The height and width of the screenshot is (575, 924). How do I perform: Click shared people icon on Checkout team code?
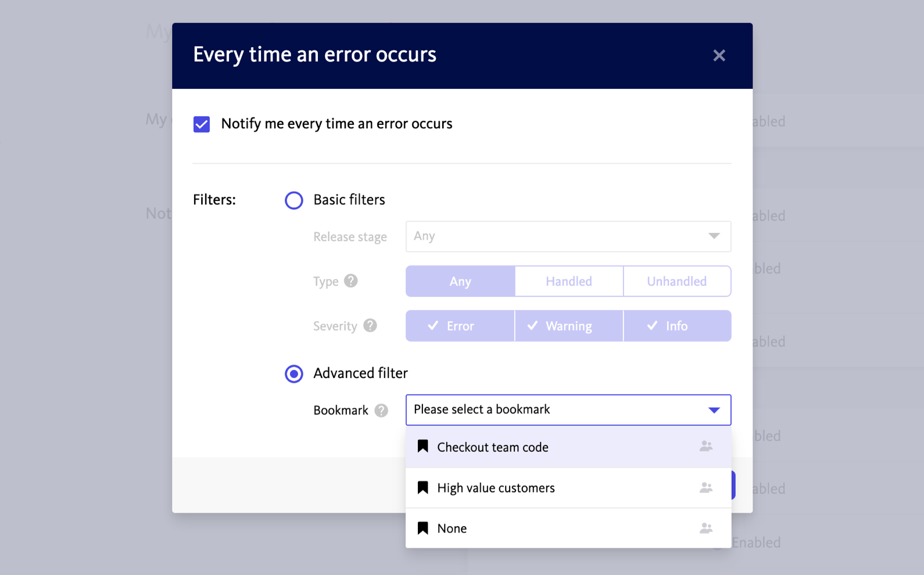706,446
